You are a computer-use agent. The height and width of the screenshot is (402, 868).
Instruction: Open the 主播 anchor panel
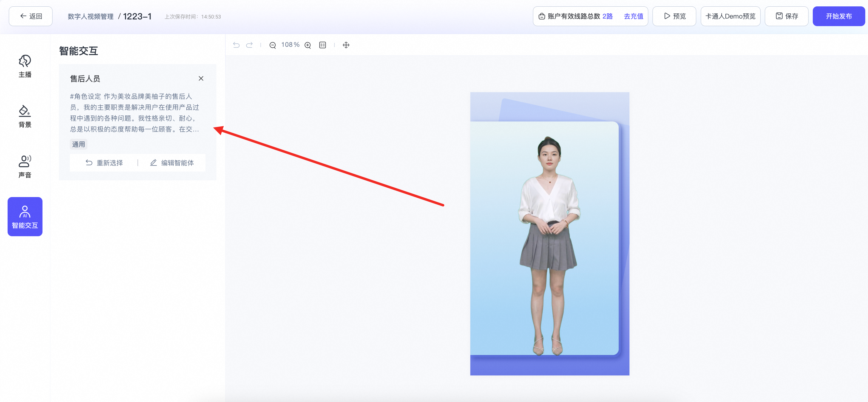pos(25,66)
